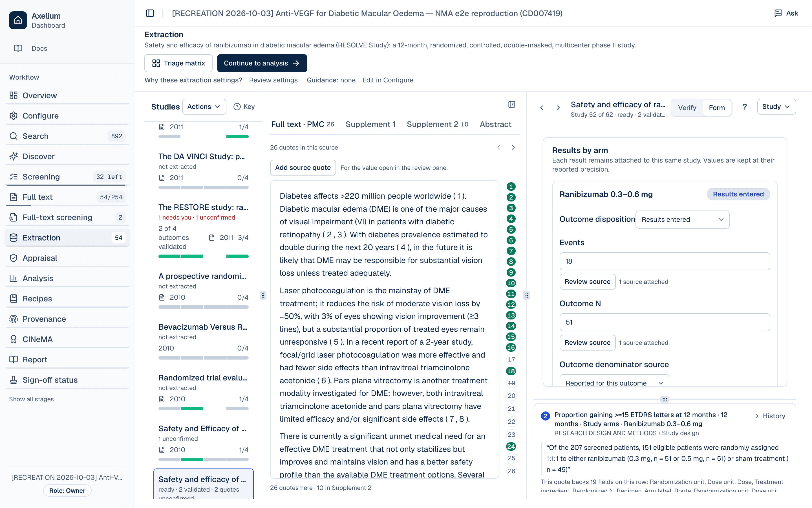Click Add source quote button

pos(303,168)
